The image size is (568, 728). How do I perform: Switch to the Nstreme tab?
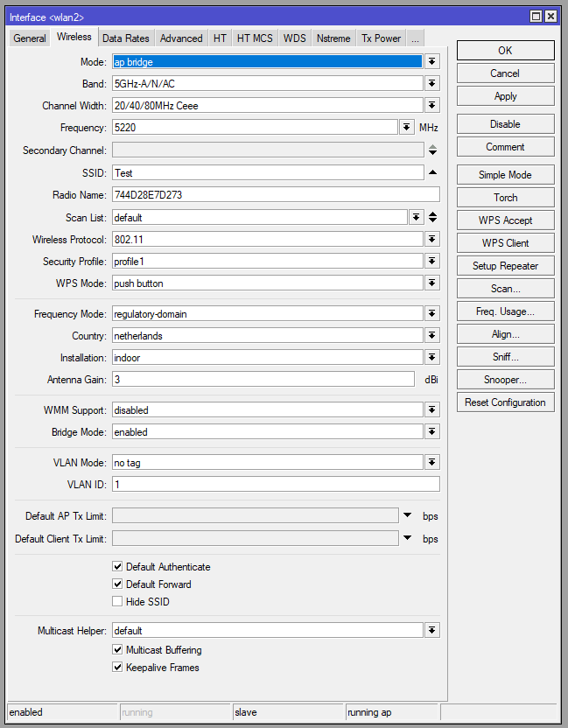tap(333, 38)
